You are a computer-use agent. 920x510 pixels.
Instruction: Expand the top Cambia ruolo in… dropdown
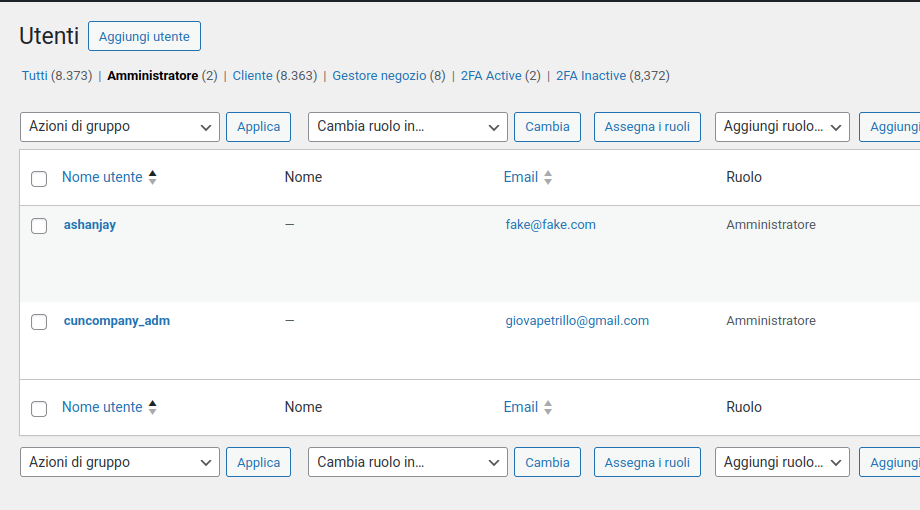408,127
